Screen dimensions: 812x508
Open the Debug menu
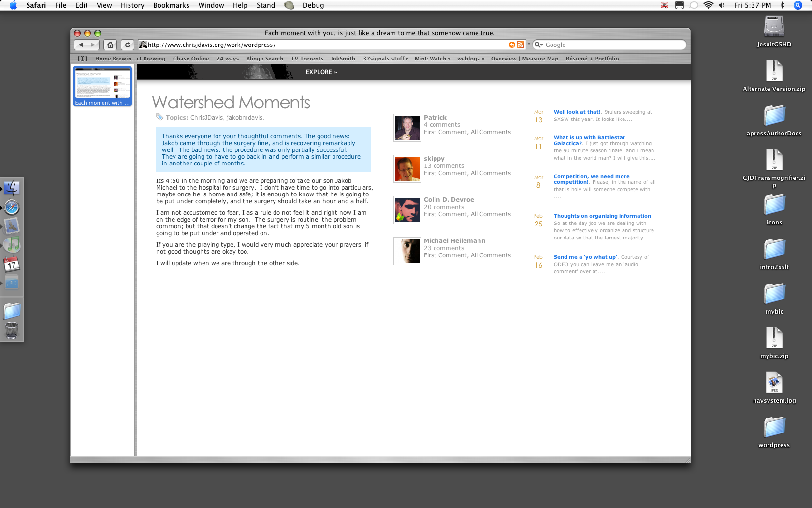point(313,5)
